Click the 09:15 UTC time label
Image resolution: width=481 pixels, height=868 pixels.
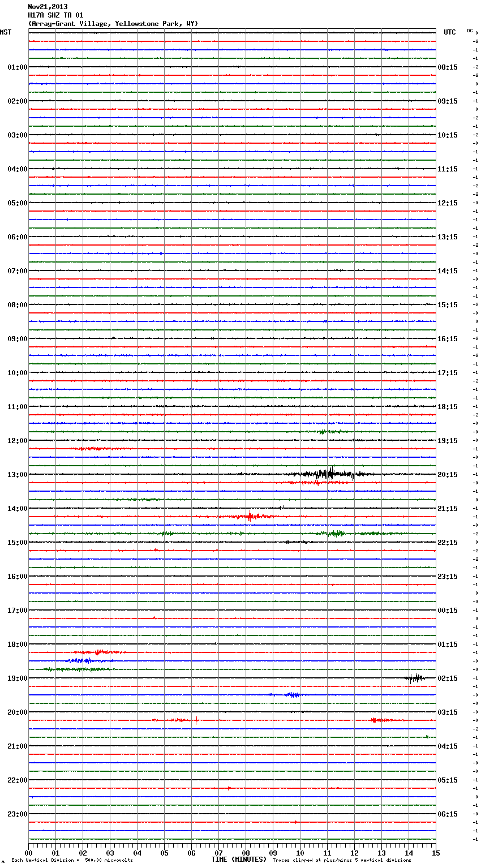coord(448,101)
